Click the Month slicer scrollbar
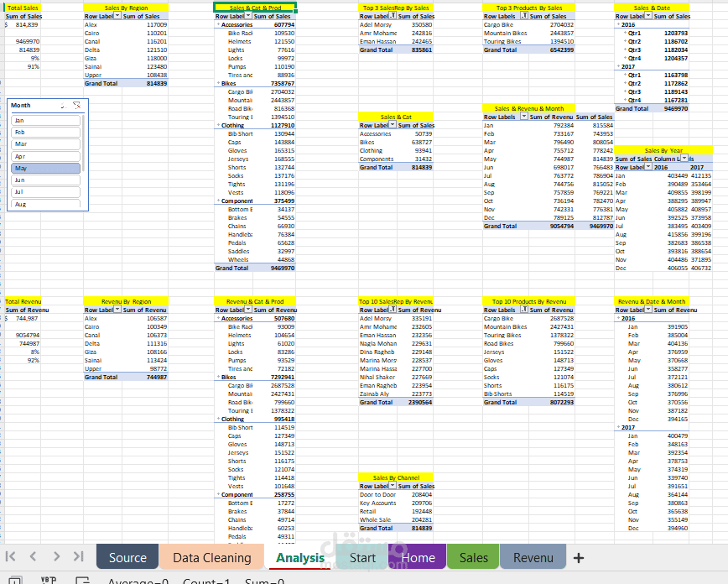Image resolution: width=728 pixels, height=584 pixels. point(84,144)
